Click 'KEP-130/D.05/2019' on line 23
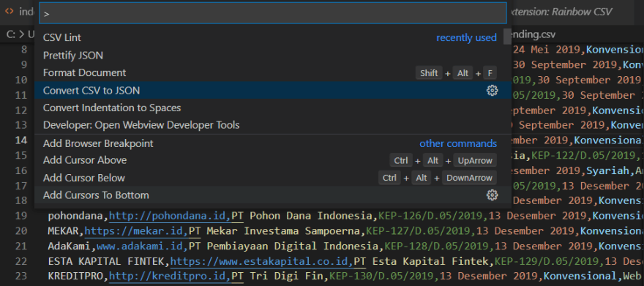The width and height of the screenshot is (644, 286). 381,277
